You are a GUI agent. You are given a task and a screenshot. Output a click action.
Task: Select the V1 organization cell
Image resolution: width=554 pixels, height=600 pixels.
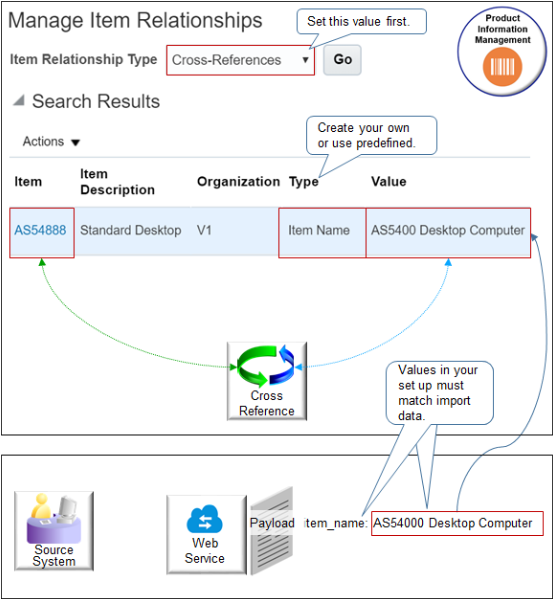204,230
